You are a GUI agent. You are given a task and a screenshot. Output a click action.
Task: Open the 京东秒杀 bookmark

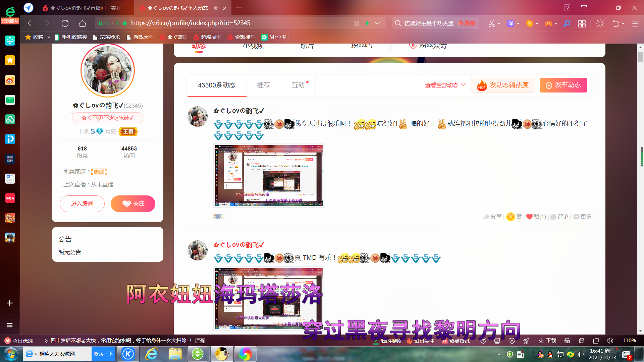107,37
